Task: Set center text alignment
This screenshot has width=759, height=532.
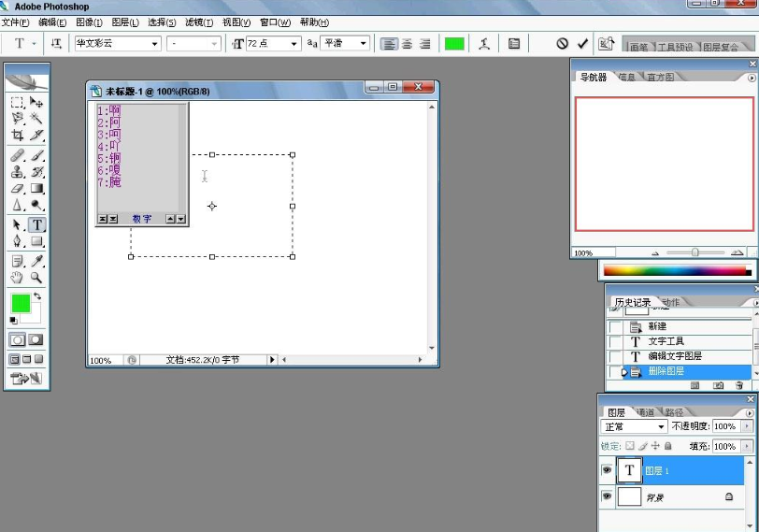Action: 408,44
